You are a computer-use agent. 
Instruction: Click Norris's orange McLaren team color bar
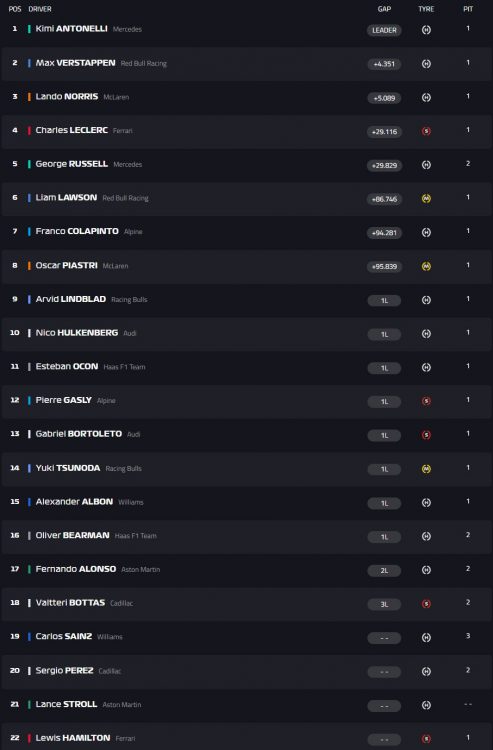click(x=29, y=97)
